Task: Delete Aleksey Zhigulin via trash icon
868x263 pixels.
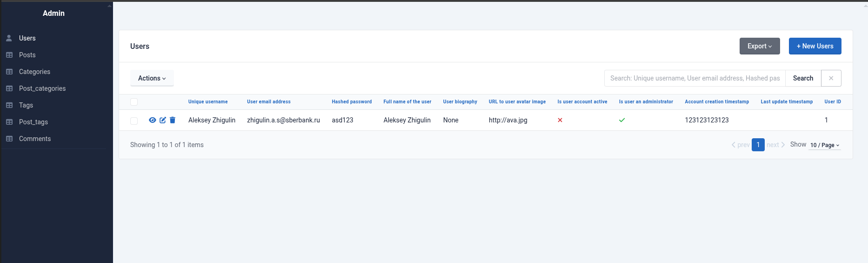Action: [x=173, y=120]
